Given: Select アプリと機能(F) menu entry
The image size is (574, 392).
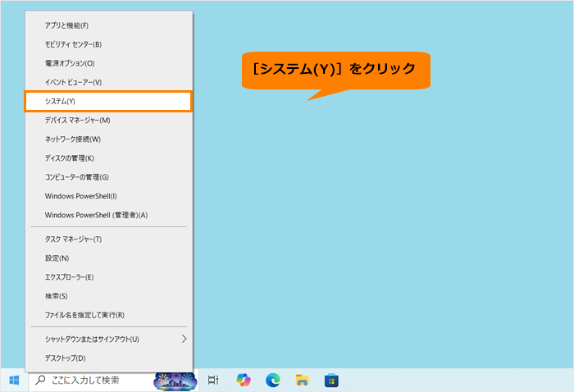Looking at the screenshot, I should coord(109,25).
